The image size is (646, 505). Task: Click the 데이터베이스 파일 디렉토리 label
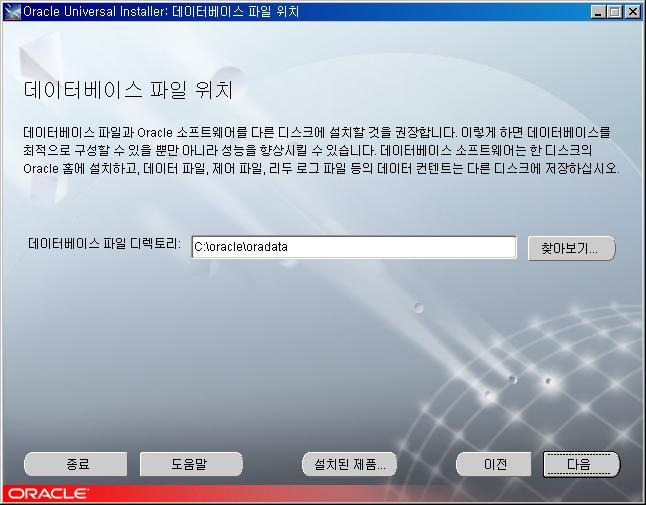pos(105,244)
